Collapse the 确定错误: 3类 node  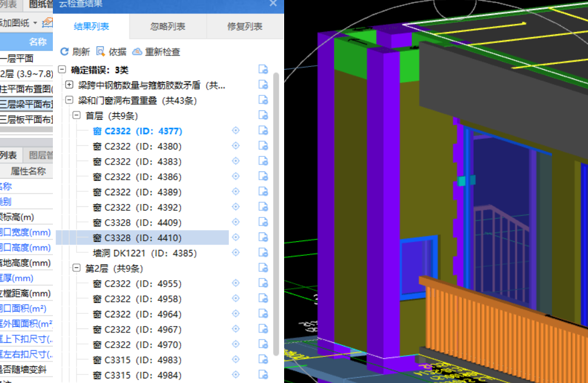coord(62,69)
